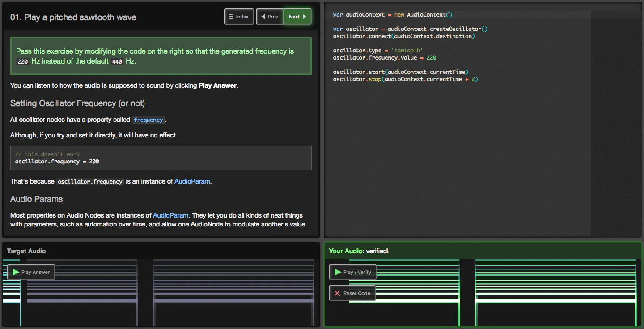Click the 'frequency' inline code tag

pos(148,120)
